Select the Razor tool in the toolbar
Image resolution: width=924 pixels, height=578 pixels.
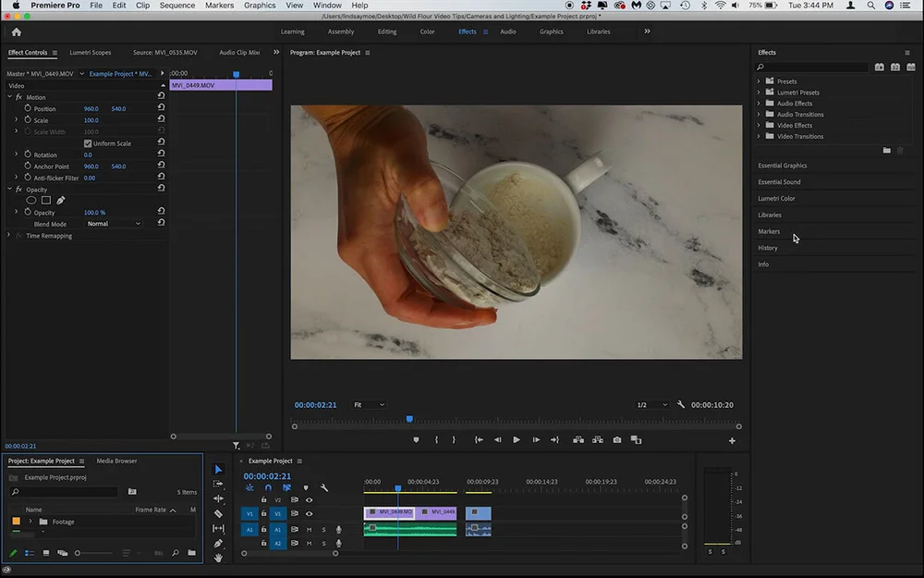(x=218, y=513)
